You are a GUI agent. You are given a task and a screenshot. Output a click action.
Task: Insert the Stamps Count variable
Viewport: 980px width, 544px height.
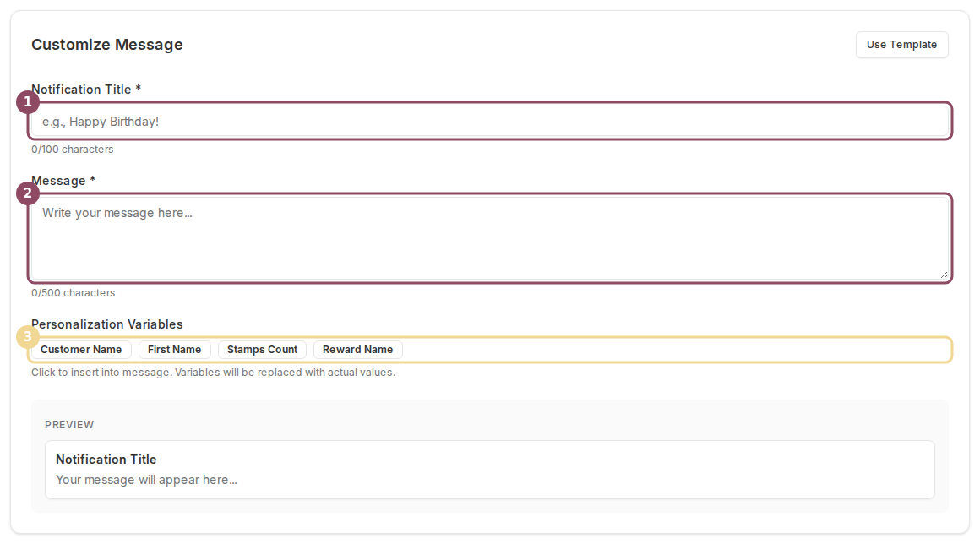point(262,350)
